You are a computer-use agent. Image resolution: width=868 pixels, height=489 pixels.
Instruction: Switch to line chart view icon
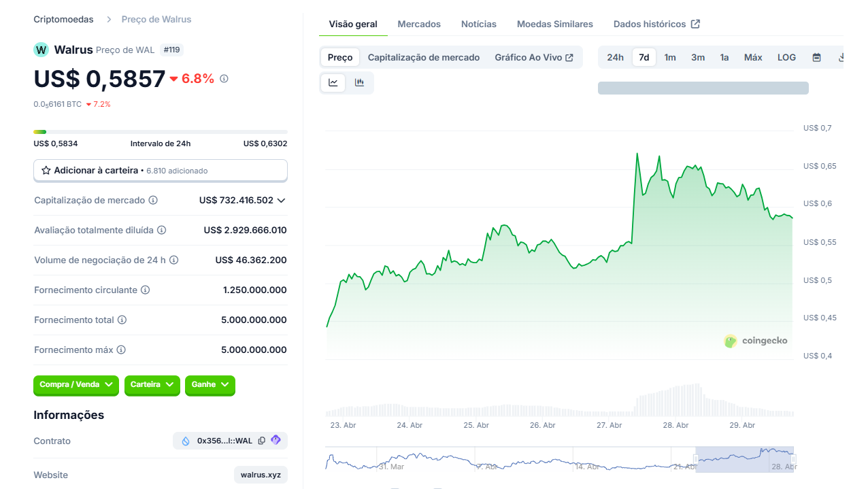[333, 82]
